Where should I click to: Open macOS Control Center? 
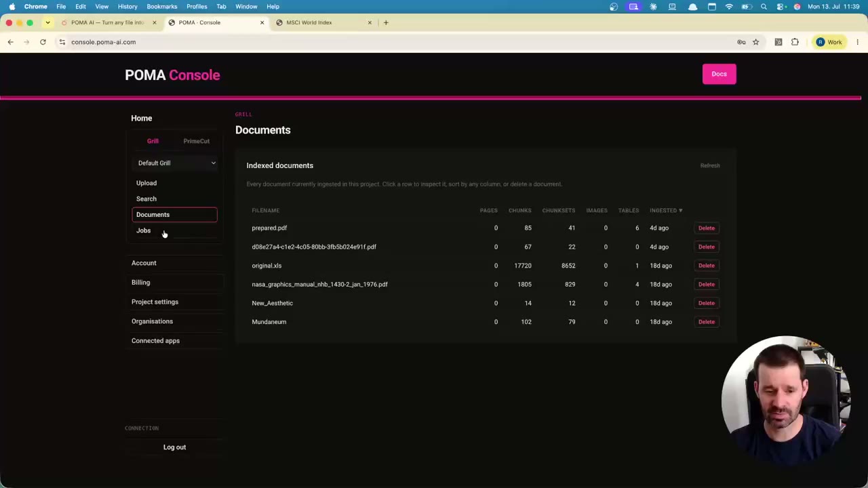781,7
